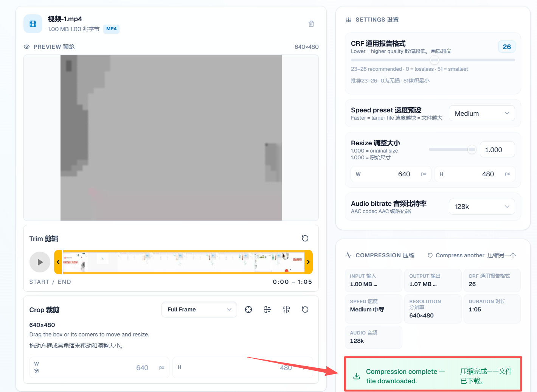Click the film file icon beside 视频-1.mp4
537x392 pixels.
pyautogui.click(x=33, y=24)
